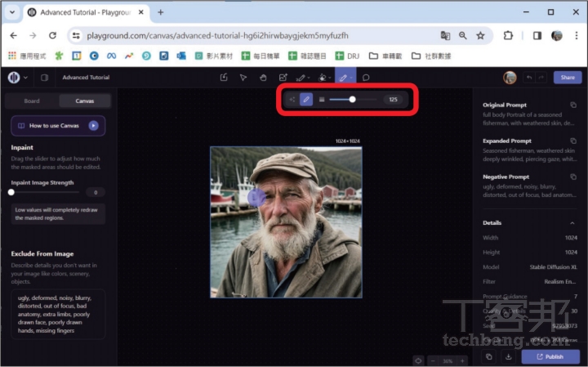This screenshot has width=588, height=367.
Task: Click the 36% zoom level
Action: pos(448,360)
